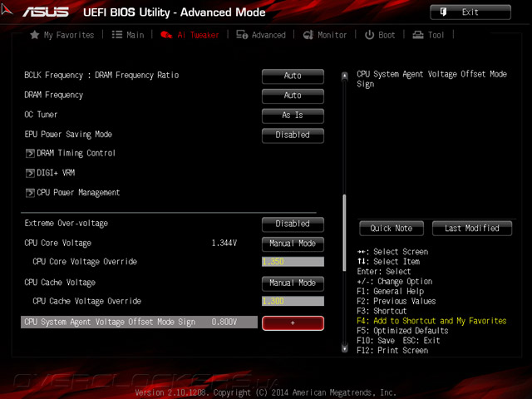The width and height of the screenshot is (532, 399).
Task: Click the star icon beside My Favorites
Action: pos(35,35)
